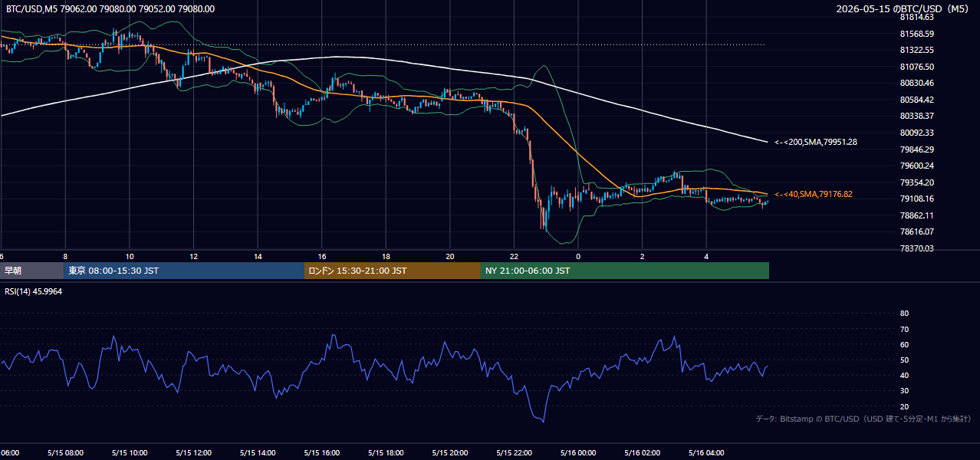Select the 早朝 session bar
Image resolution: width=980 pixels, height=460 pixels.
(32, 271)
